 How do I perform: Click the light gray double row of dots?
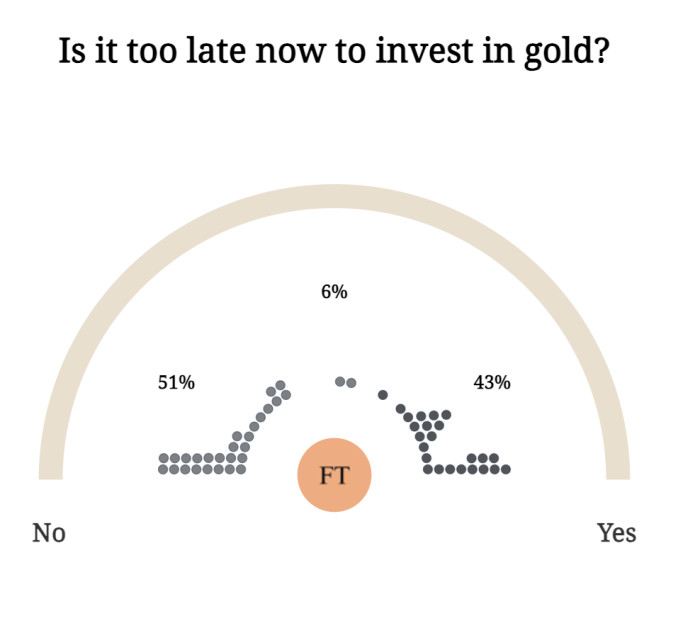pyautogui.click(x=201, y=463)
